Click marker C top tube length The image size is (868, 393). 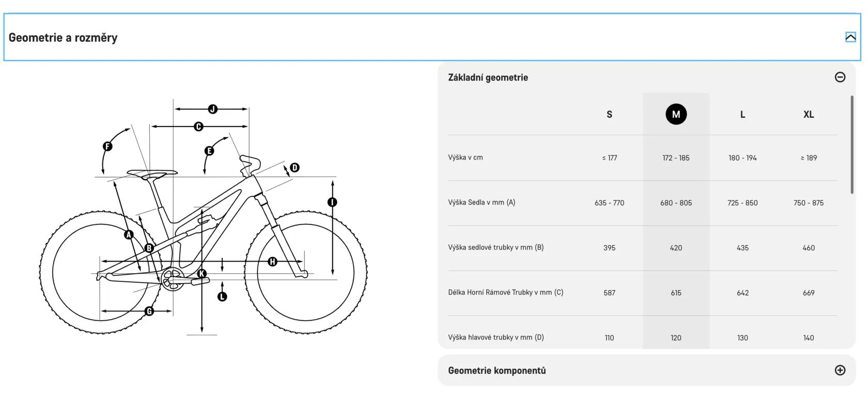point(198,127)
